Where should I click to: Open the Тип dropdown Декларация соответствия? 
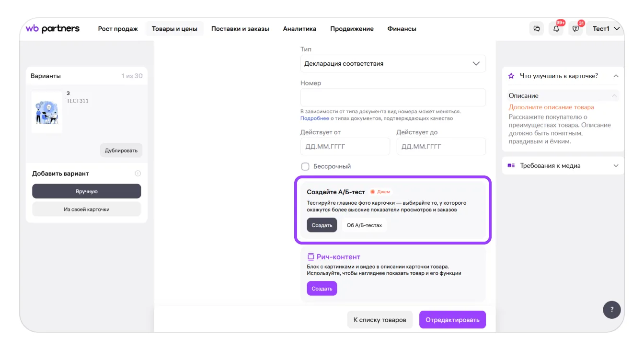point(392,63)
